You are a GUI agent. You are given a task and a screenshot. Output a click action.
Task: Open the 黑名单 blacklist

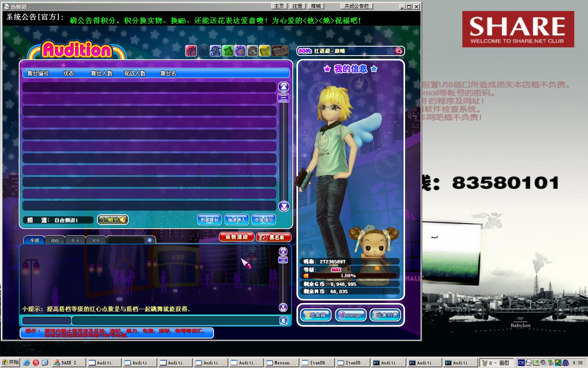[274, 237]
